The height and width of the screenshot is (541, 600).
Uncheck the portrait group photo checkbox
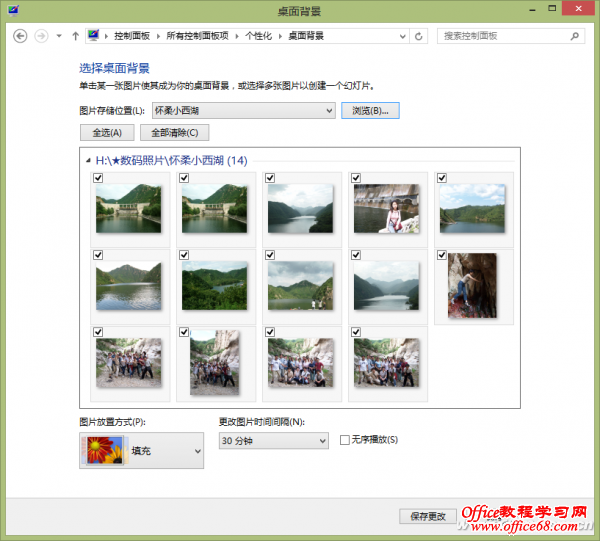[x=184, y=332]
